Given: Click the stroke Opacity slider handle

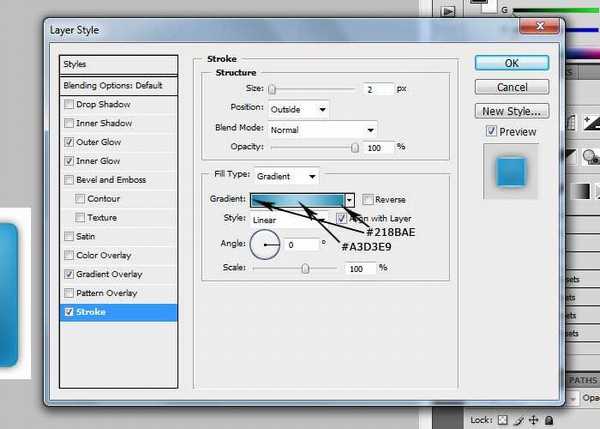Looking at the screenshot, I should [354, 147].
